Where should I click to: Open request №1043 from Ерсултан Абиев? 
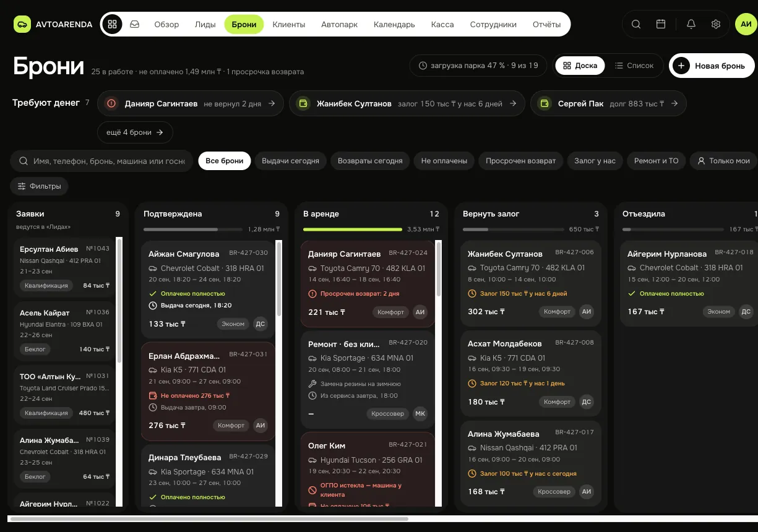64,267
